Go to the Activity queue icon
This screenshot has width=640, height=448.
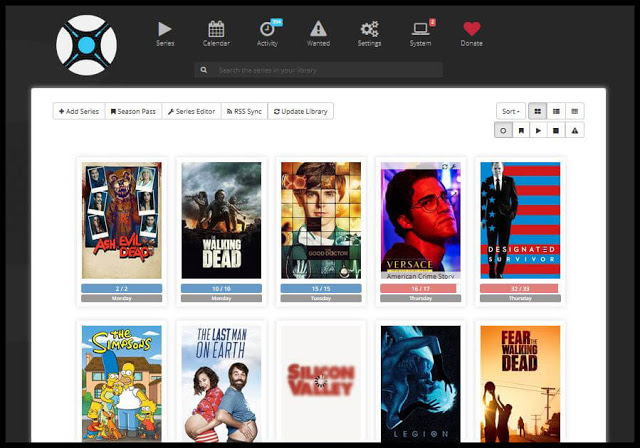point(268,33)
